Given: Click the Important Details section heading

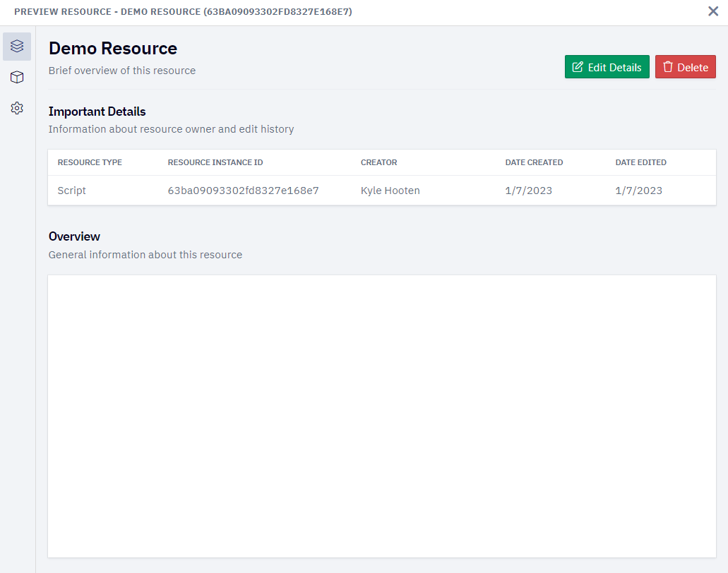Looking at the screenshot, I should point(97,111).
